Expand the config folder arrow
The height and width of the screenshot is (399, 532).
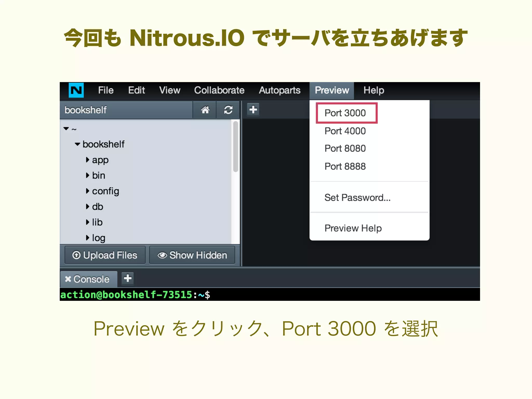point(88,191)
